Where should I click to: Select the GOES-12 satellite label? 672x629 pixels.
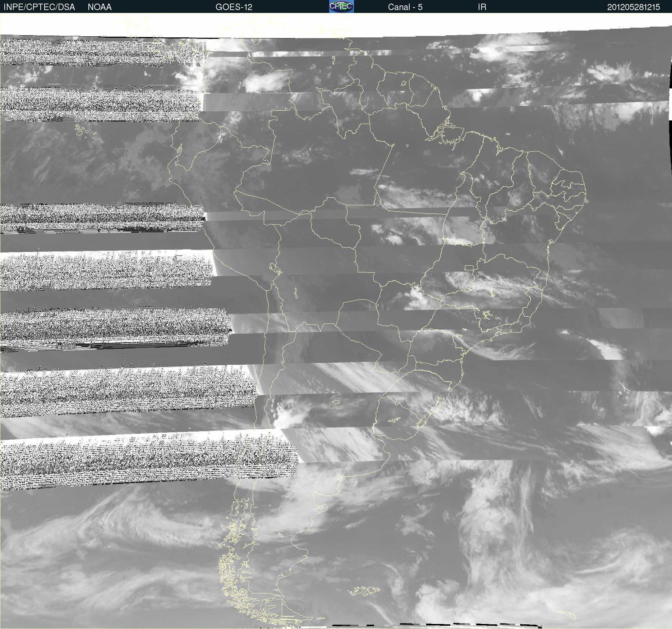point(234,7)
